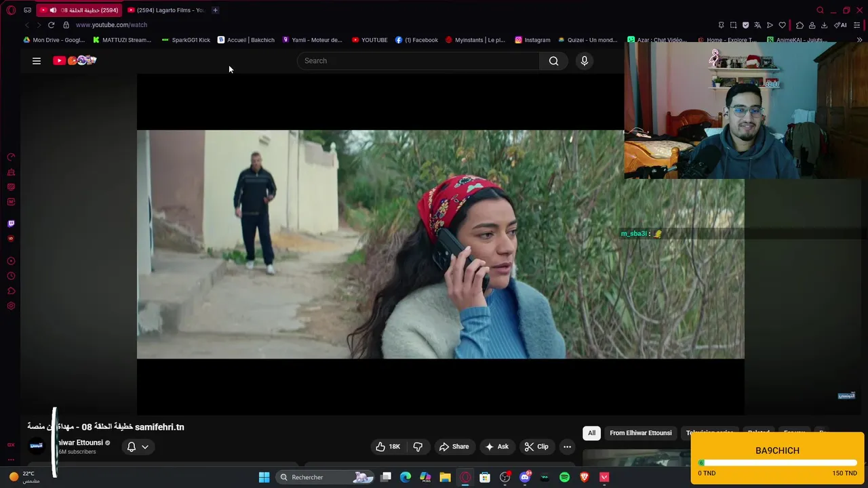Screen dimensions: 868x488
Task: Go to YouTube home via logo
Action: coord(75,60)
